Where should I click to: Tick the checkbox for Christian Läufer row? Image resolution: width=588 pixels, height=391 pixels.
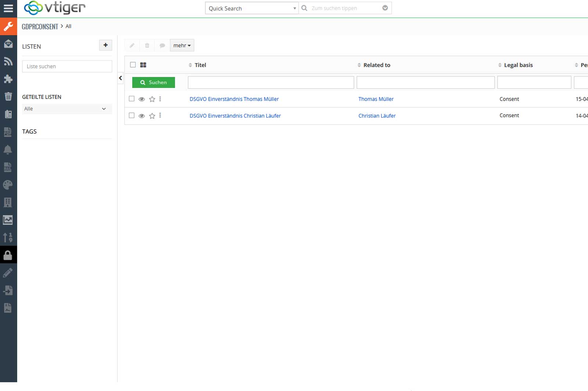pyautogui.click(x=132, y=115)
